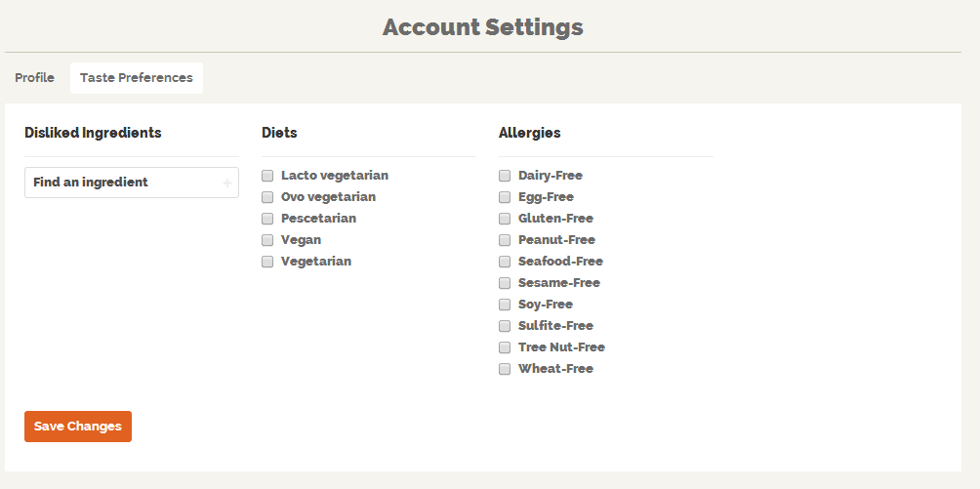This screenshot has width=980, height=489.
Task: Open the Taste Preferences tab
Action: [x=137, y=78]
